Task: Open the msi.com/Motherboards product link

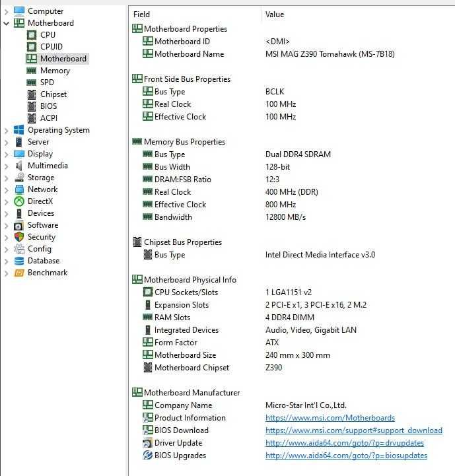Action: (330, 418)
